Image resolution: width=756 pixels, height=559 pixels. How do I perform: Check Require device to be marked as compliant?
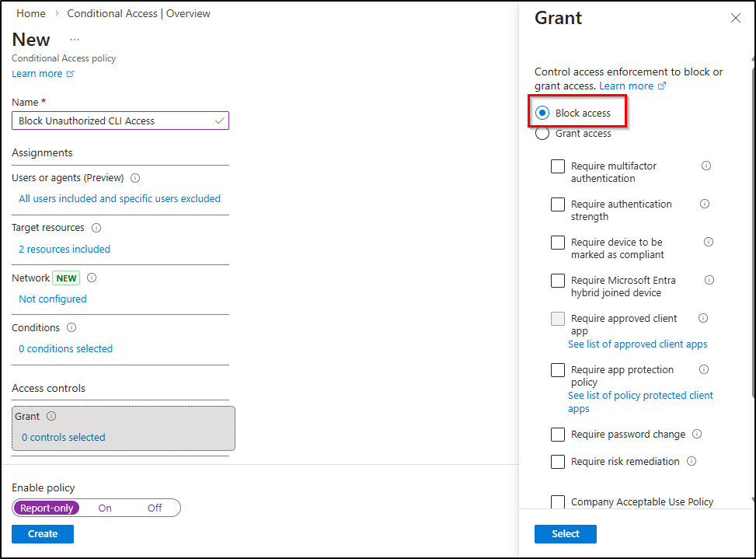(x=557, y=242)
